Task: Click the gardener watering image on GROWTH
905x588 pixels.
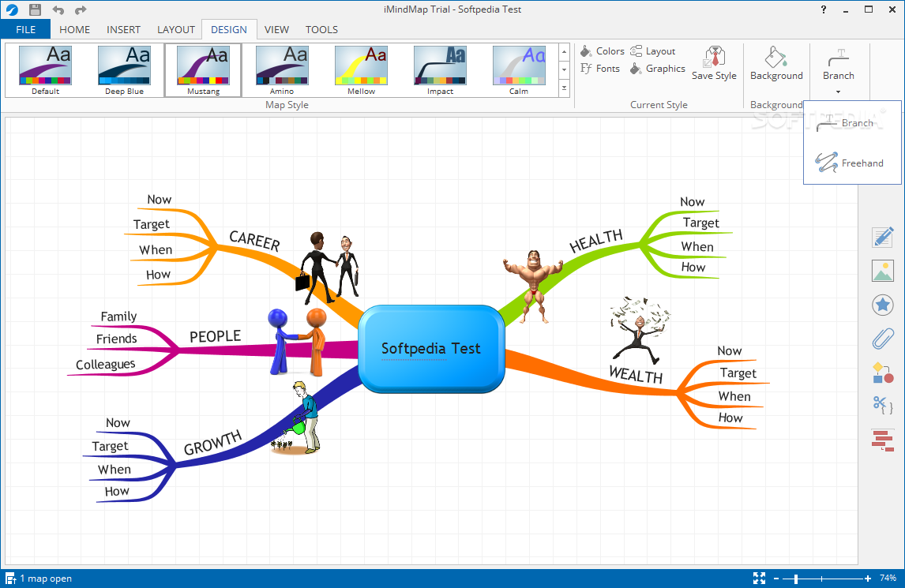Action: [x=295, y=418]
